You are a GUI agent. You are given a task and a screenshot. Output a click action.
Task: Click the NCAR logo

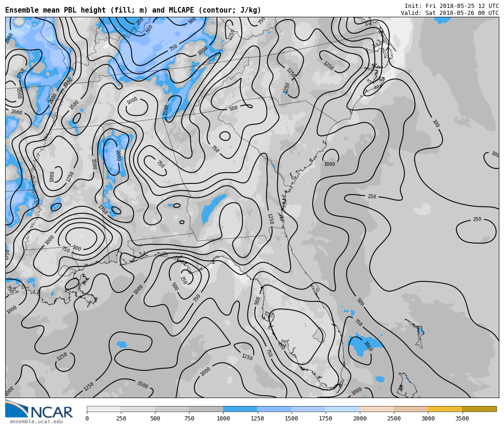click(39, 409)
